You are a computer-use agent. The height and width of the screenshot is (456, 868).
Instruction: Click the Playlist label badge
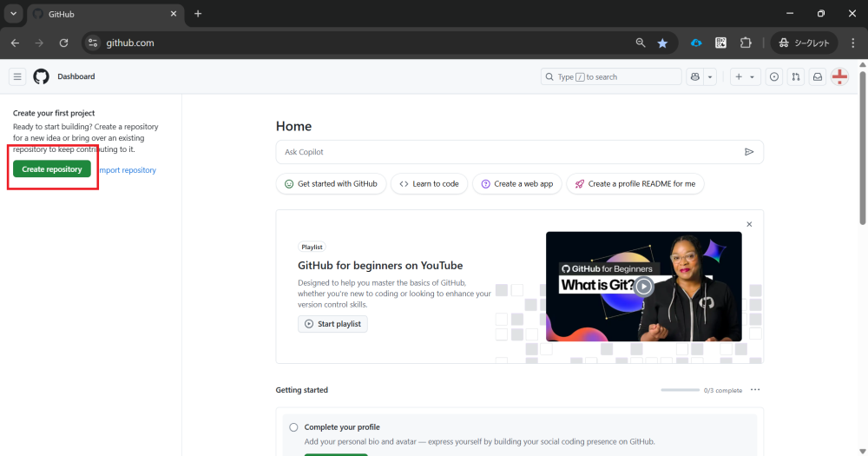312,248
